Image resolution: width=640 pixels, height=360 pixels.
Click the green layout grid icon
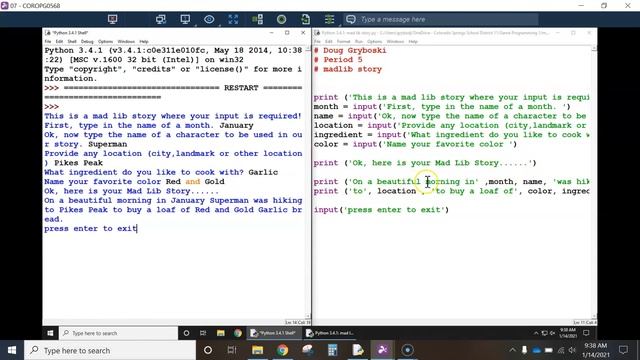click(x=258, y=19)
